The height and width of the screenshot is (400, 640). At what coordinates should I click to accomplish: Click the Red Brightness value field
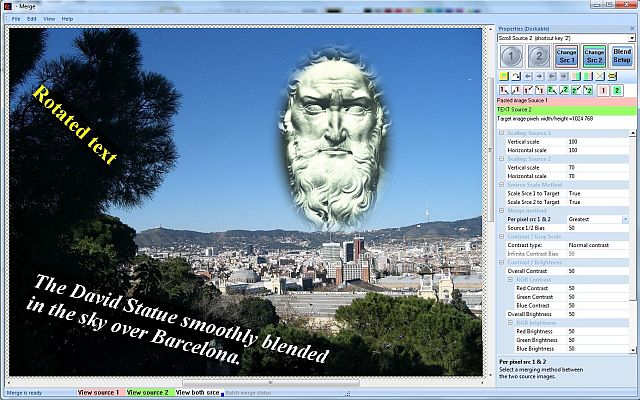(x=598, y=331)
